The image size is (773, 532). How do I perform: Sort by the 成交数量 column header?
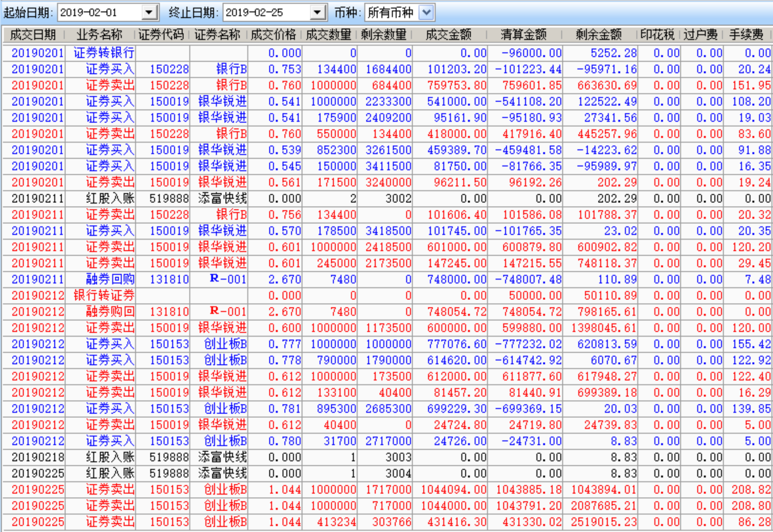click(330, 35)
